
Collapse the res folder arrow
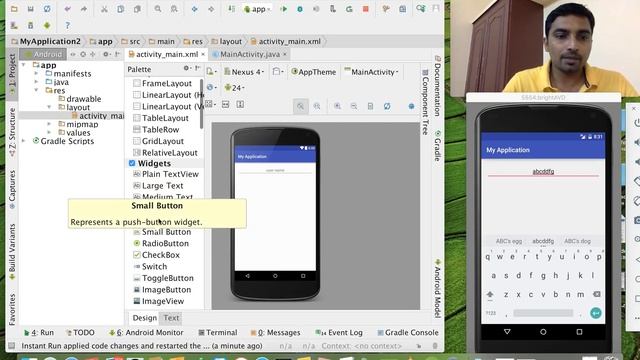tap(36, 90)
